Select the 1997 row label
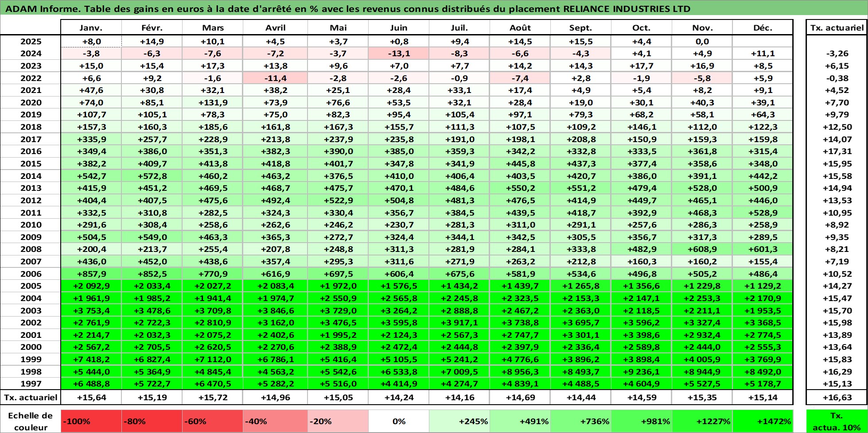This screenshot has height=433, width=868. 31,384
